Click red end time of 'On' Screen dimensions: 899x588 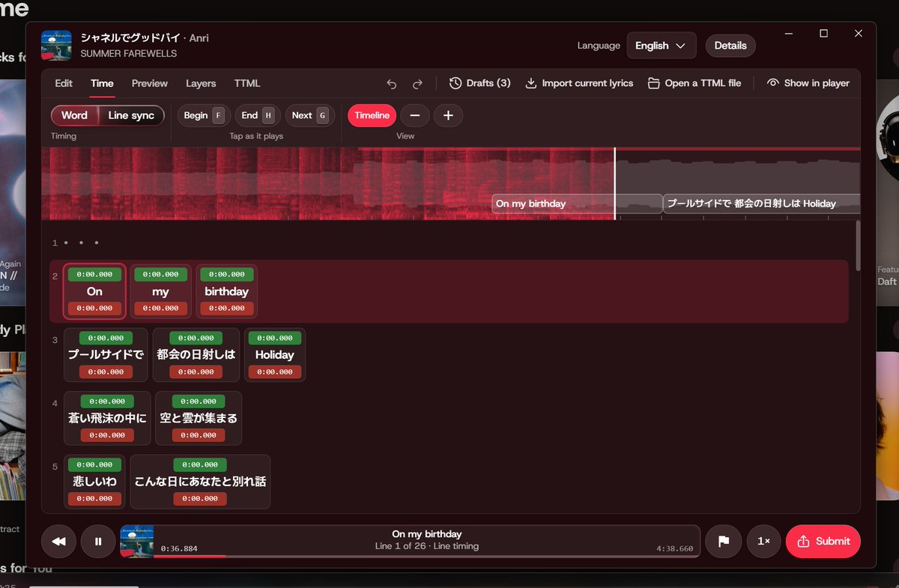tap(94, 308)
